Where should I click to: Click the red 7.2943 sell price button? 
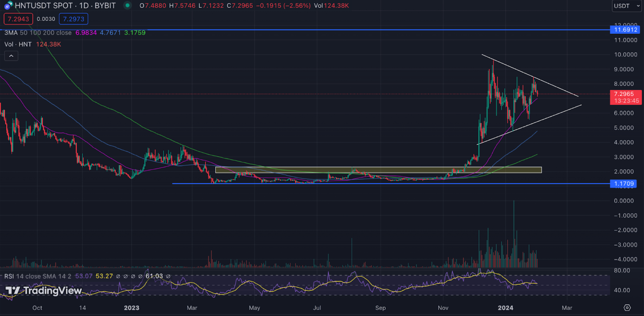click(18, 19)
